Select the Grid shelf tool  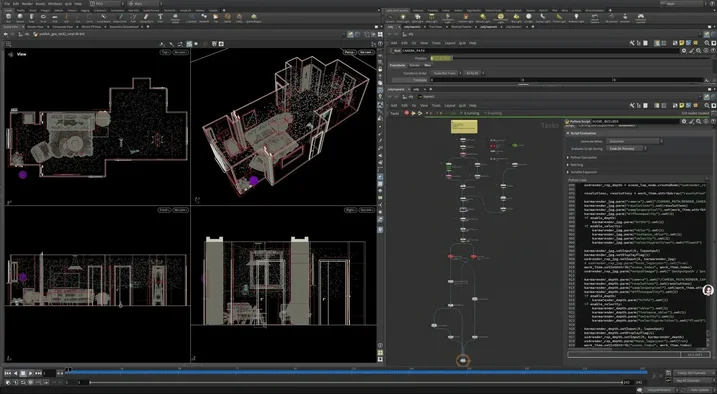(55, 18)
